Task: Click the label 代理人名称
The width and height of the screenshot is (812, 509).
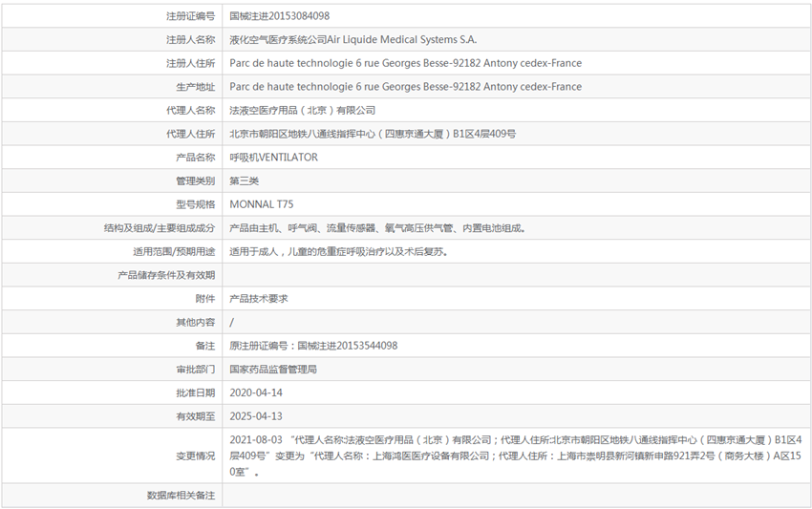Action: point(190,110)
